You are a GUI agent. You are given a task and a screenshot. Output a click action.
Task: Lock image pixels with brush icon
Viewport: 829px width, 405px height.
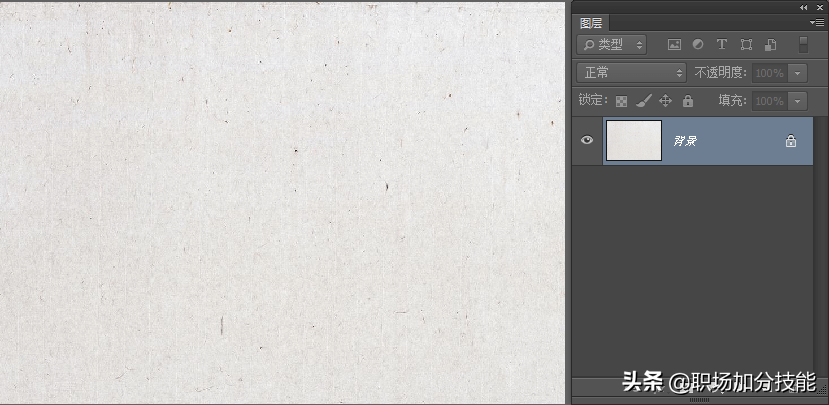[x=643, y=100]
